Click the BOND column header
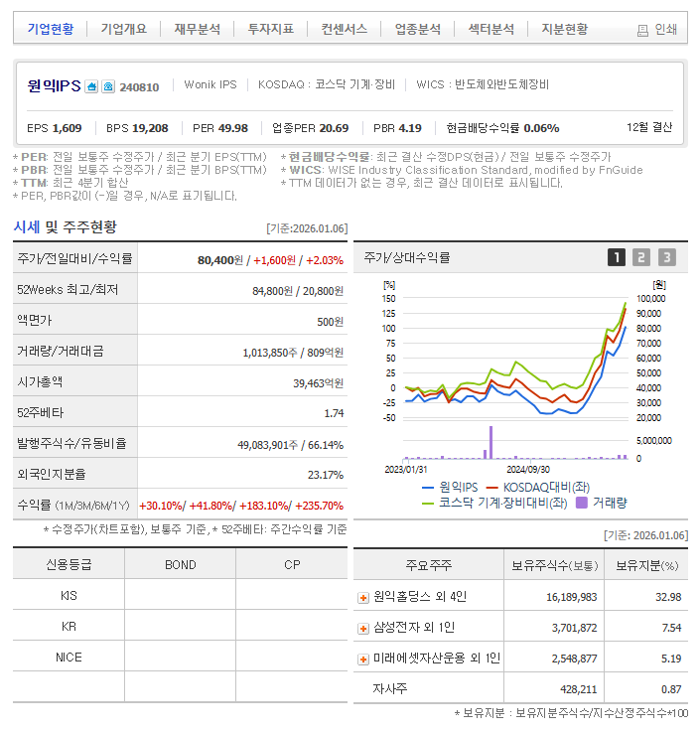Image resolution: width=700 pixels, height=733 pixels. (x=181, y=565)
